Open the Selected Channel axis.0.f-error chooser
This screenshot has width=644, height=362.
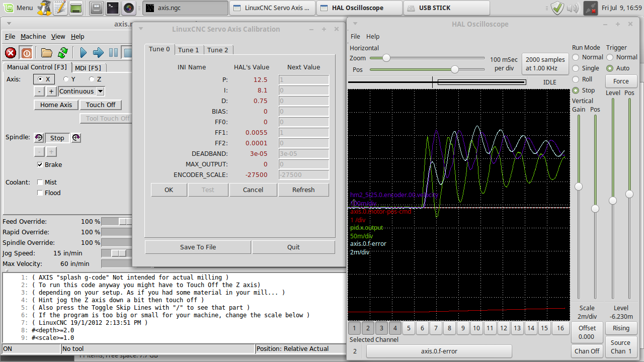pyautogui.click(x=439, y=351)
